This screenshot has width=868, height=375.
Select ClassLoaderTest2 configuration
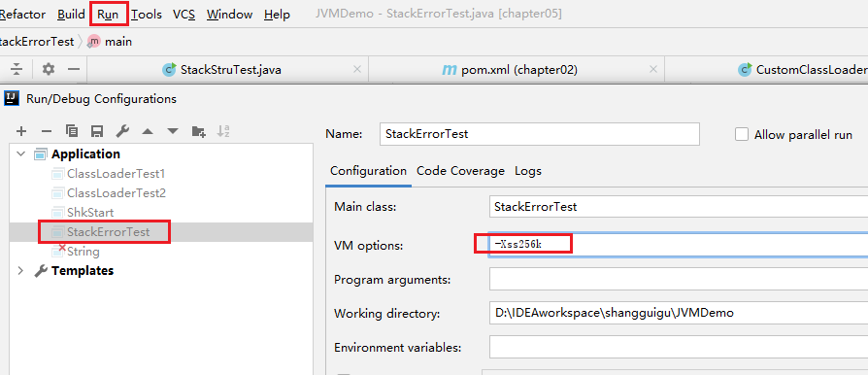[117, 193]
